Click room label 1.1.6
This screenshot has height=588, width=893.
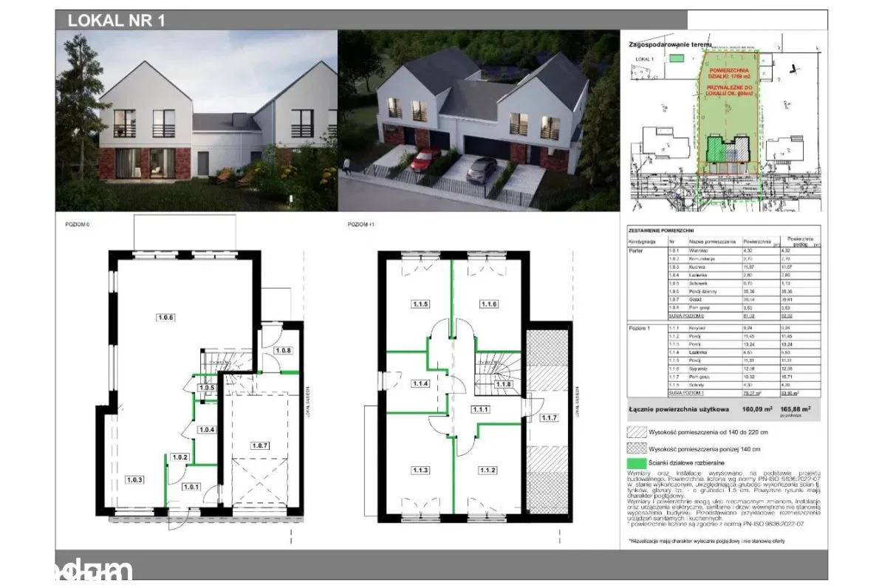point(488,304)
